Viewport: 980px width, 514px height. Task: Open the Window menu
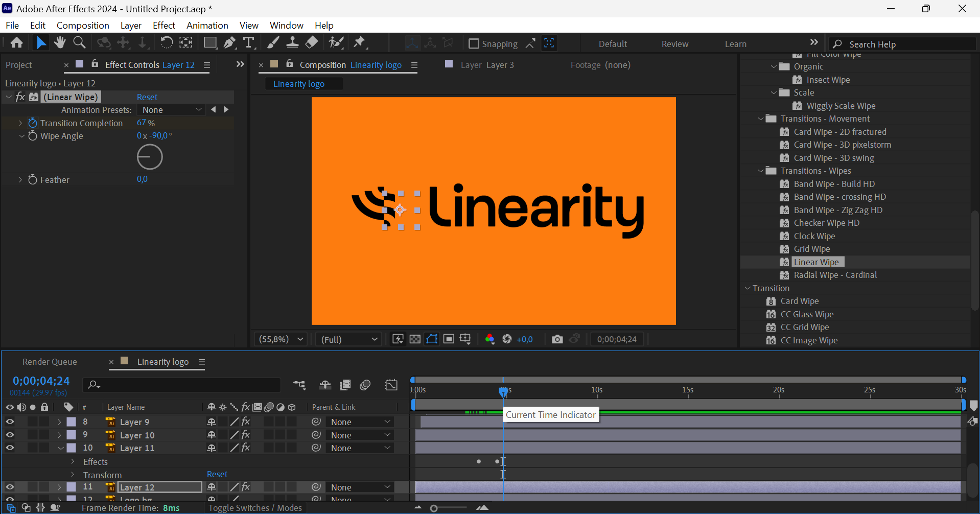286,26
